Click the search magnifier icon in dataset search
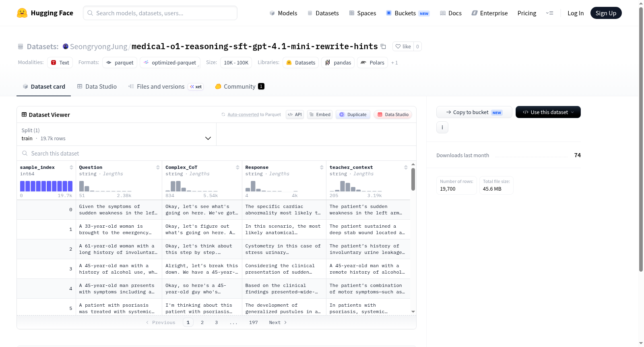Screen dimensions: 644x347 pyautogui.click(x=25, y=153)
